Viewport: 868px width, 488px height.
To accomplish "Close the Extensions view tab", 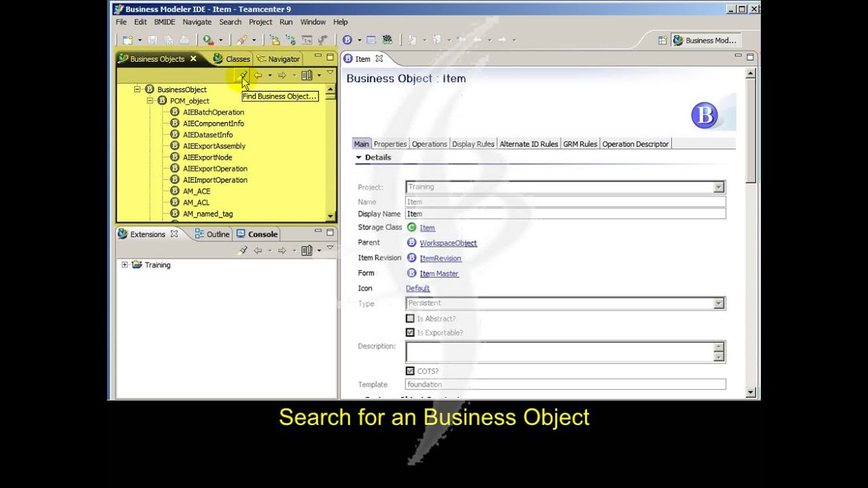I will click(174, 234).
